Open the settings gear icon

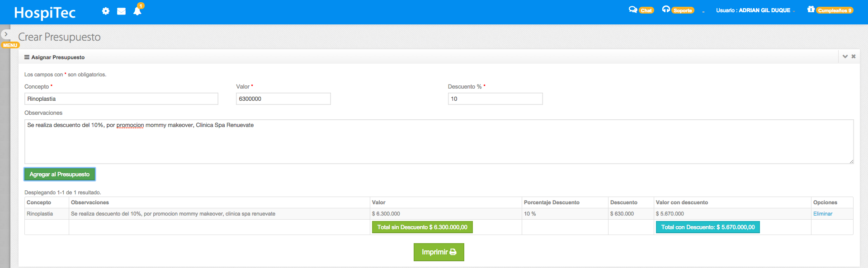(x=106, y=11)
